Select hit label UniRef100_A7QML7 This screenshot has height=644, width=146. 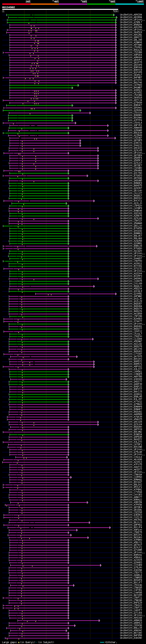131,22
